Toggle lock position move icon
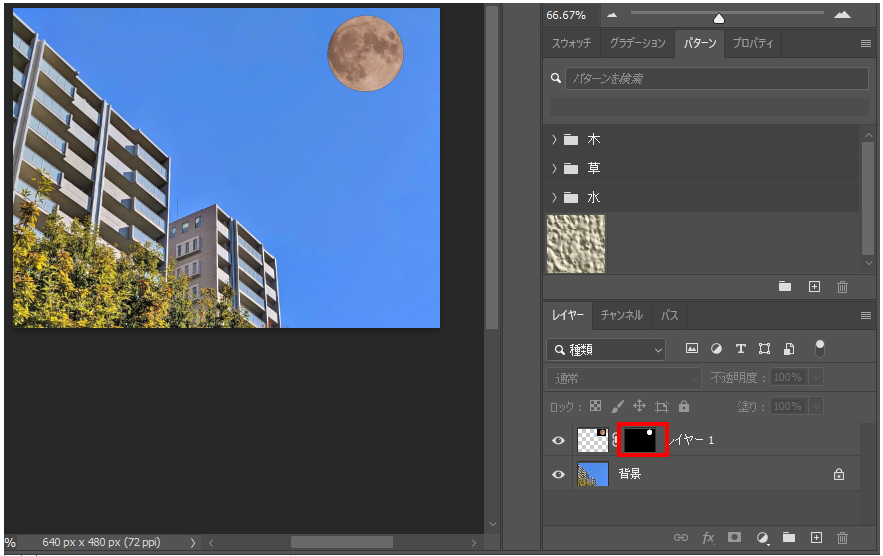The height and width of the screenshot is (556, 883). coord(639,406)
